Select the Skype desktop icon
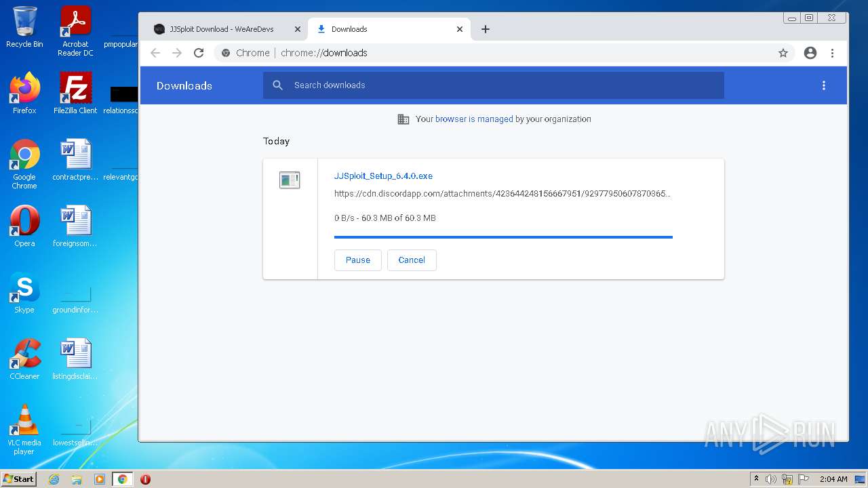 point(24,292)
